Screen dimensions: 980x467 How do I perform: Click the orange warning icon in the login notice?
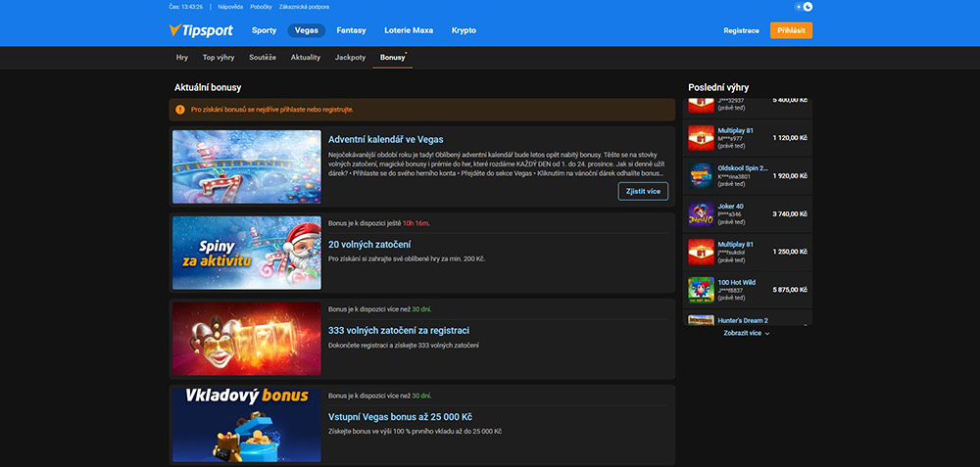point(180,110)
